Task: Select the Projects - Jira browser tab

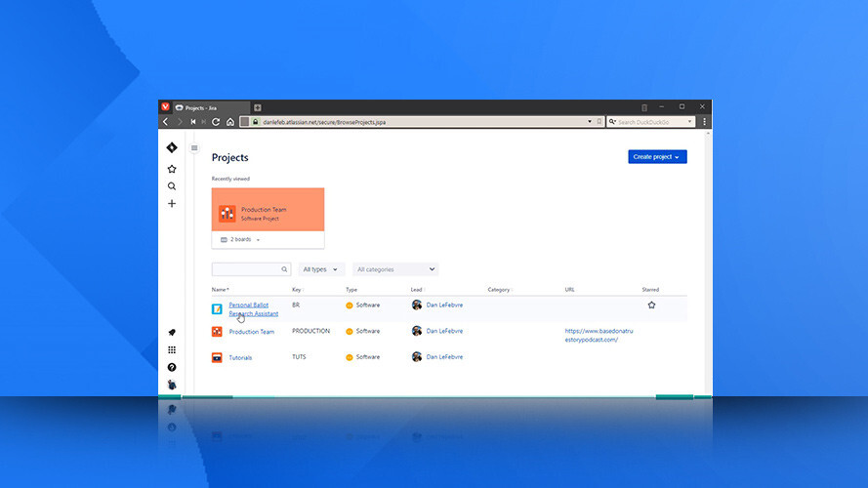Action: point(205,107)
